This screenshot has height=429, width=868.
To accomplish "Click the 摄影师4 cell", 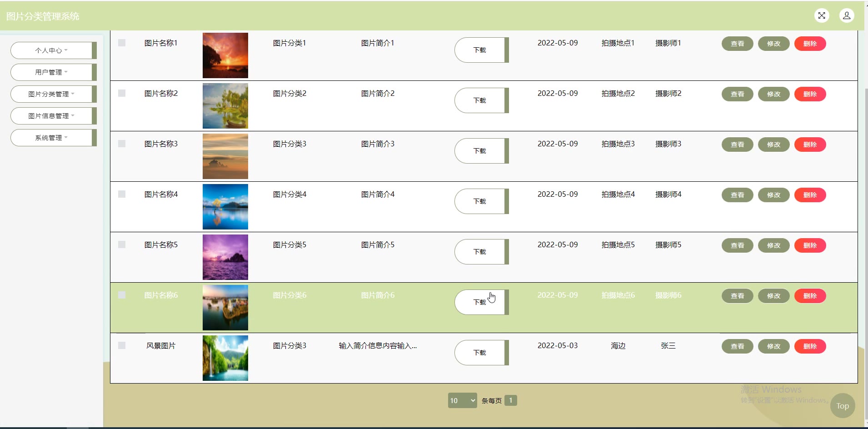I will [x=668, y=195].
